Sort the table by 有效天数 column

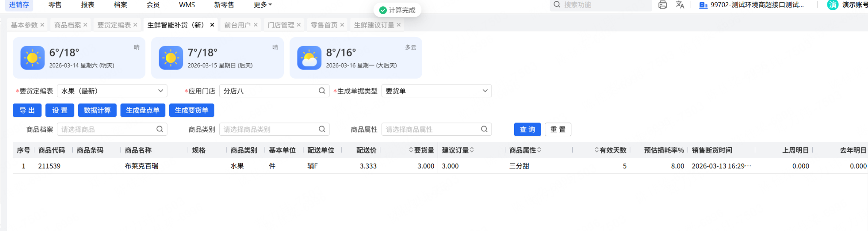click(x=597, y=150)
